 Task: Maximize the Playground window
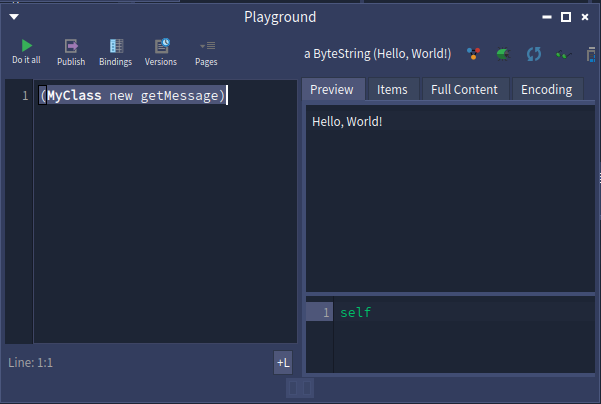pyautogui.click(x=566, y=17)
